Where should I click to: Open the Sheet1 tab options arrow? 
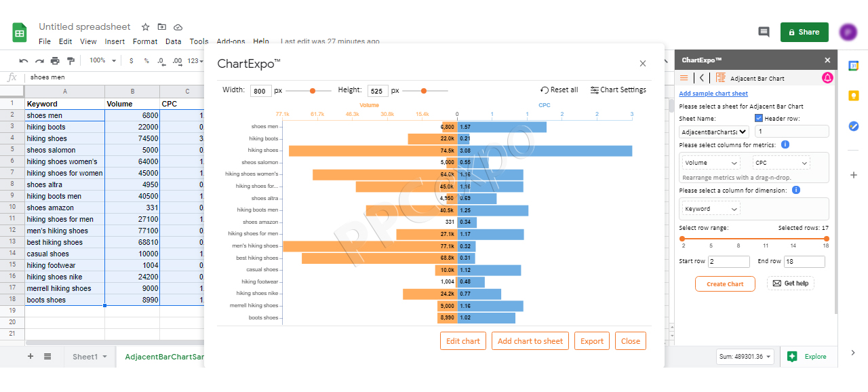(105, 357)
